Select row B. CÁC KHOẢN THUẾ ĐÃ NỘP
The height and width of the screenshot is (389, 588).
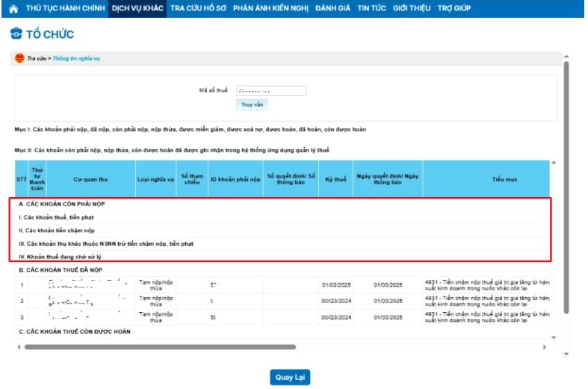[x=282, y=270]
